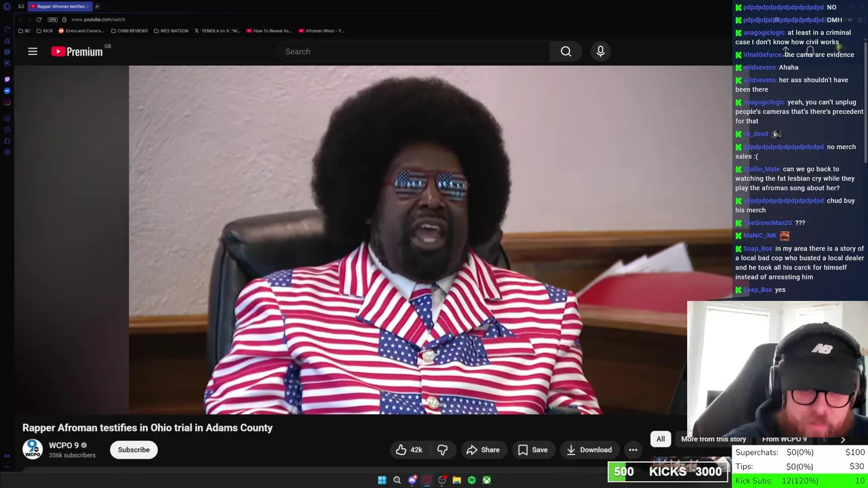The height and width of the screenshot is (488, 868).
Task: Select the All filter chip
Action: click(660, 439)
